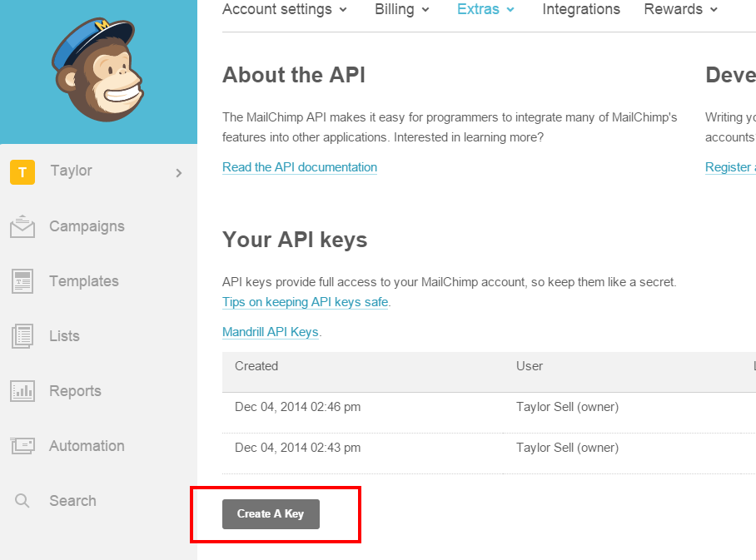Viewport: 756px width, 560px height.
Task: Open Automation in the sidebar
Action: coord(87,446)
